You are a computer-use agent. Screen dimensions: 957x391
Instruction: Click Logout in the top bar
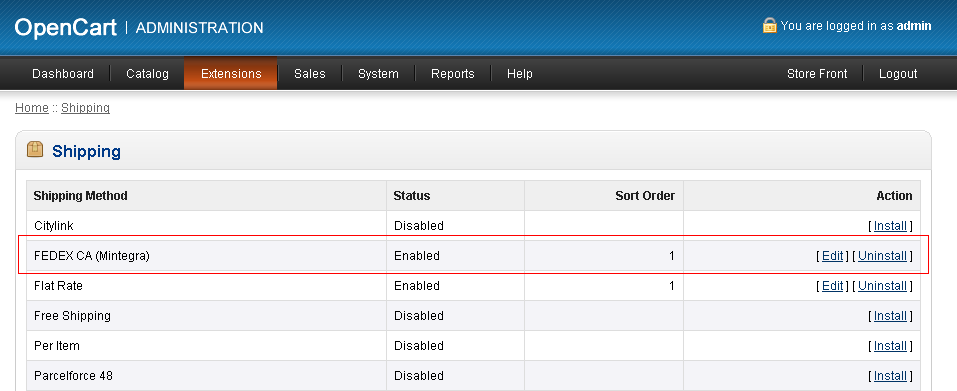pos(898,74)
